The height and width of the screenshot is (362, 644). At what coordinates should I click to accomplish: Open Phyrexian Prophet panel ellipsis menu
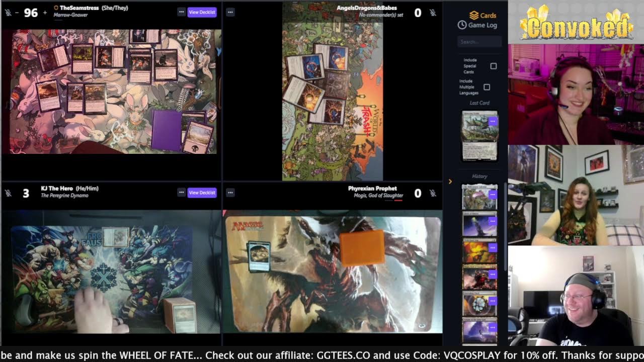point(230,193)
